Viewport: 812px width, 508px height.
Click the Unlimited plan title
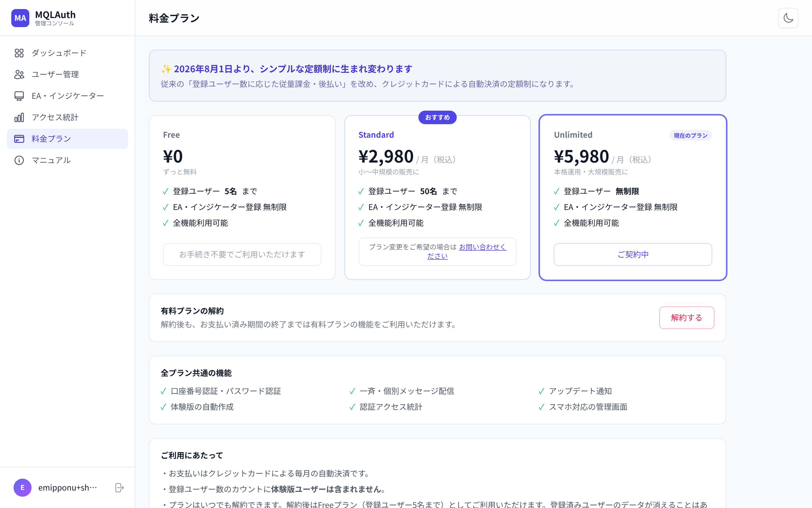(573, 135)
